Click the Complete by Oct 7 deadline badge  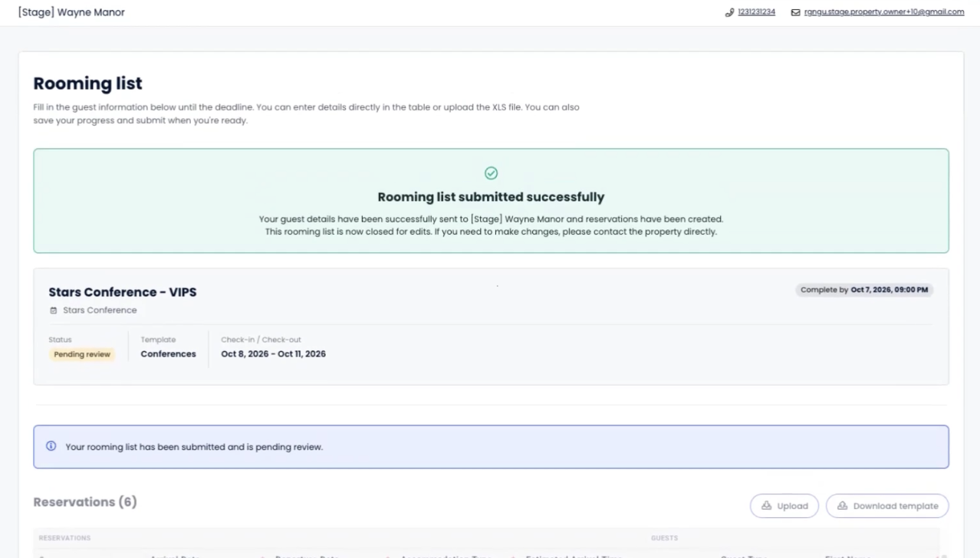863,290
